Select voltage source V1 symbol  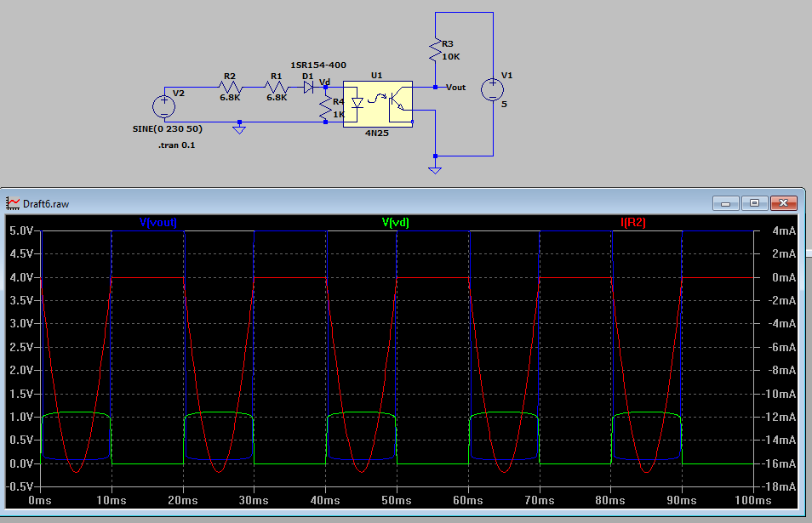[492, 90]
